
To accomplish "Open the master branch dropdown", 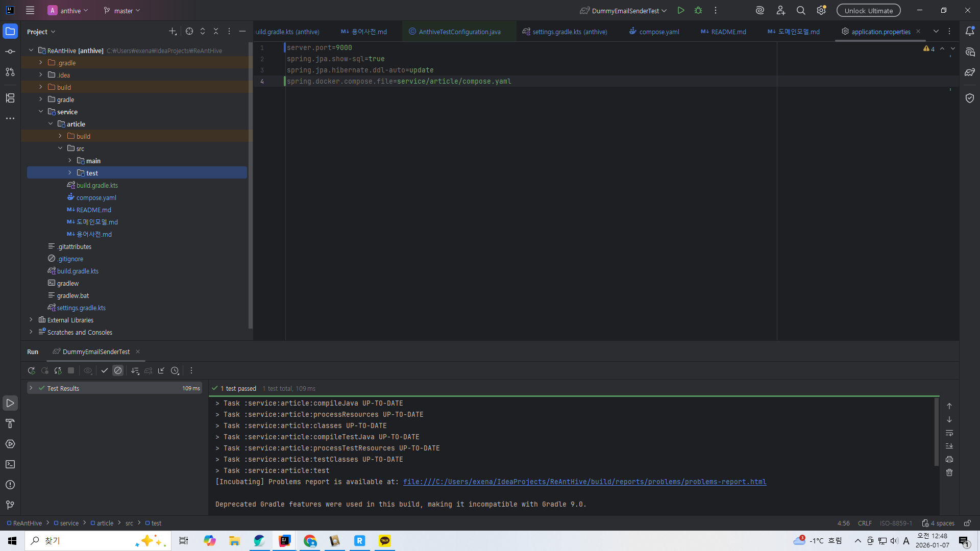I will tap(122, 10).
